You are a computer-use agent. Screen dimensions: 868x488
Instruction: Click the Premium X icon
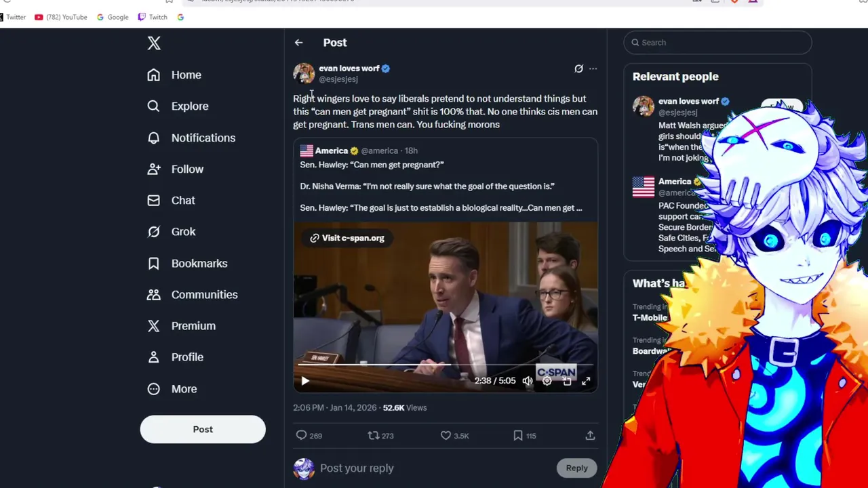154,325
